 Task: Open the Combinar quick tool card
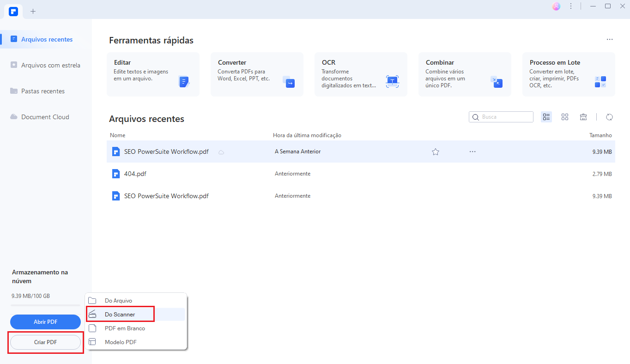pos(465,74)
